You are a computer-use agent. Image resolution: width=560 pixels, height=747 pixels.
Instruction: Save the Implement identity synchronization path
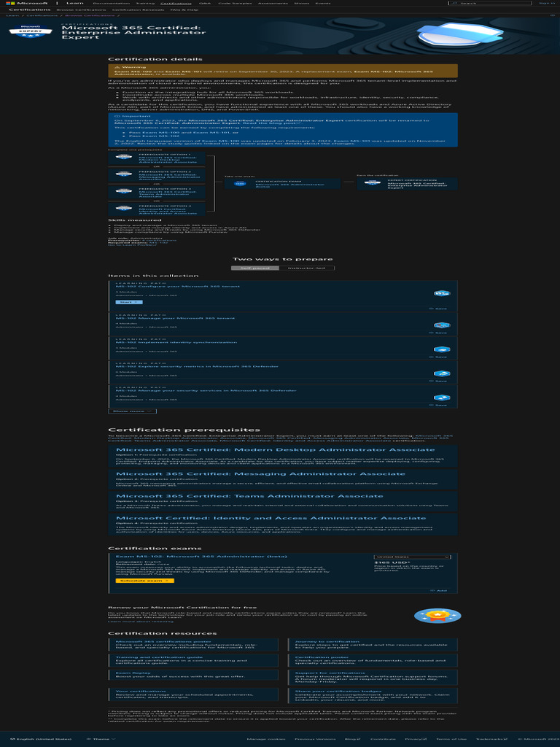[x=438, y=357]
